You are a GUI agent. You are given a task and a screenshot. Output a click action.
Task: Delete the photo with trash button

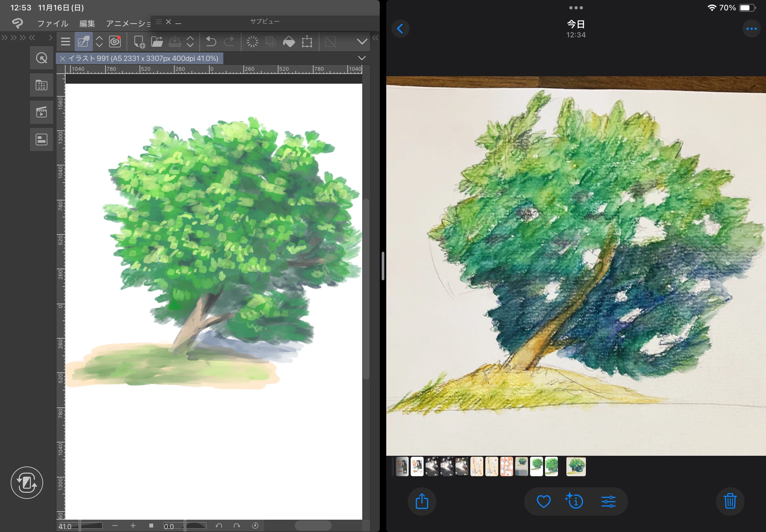tap(730, 501)
